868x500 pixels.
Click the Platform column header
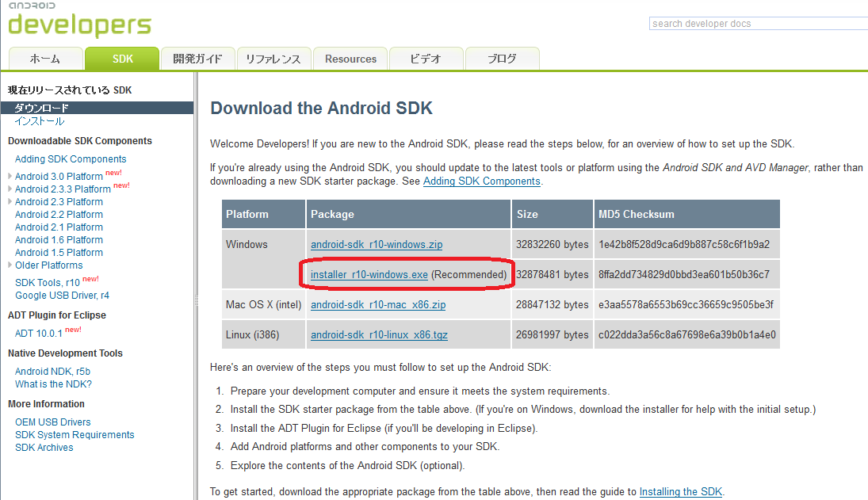[x=263, y=214]
